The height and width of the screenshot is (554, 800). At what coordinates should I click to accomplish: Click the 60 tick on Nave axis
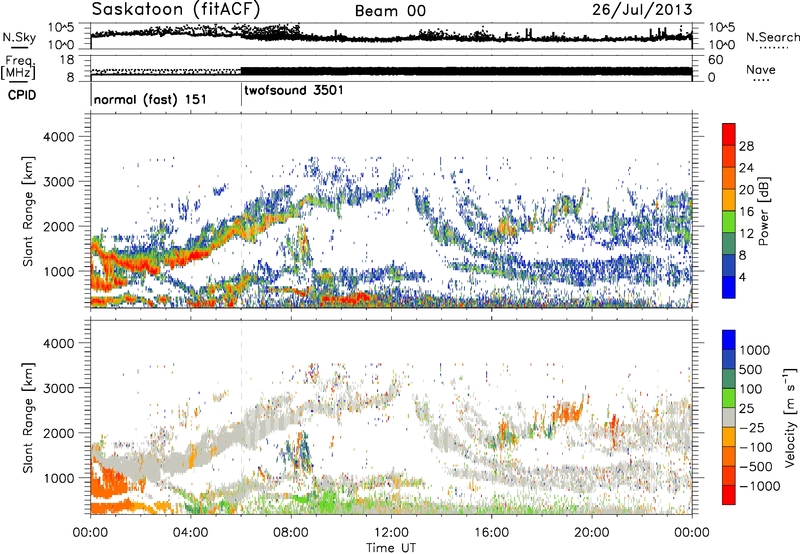715,59
